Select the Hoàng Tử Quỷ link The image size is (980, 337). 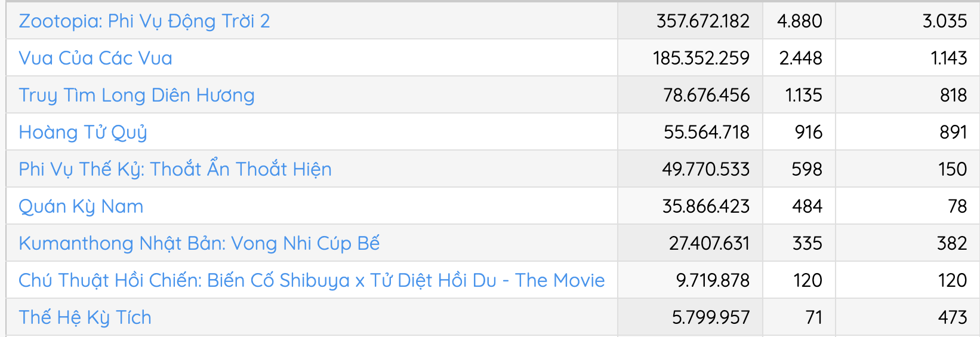pyautogui.click(x=83, y=133)
